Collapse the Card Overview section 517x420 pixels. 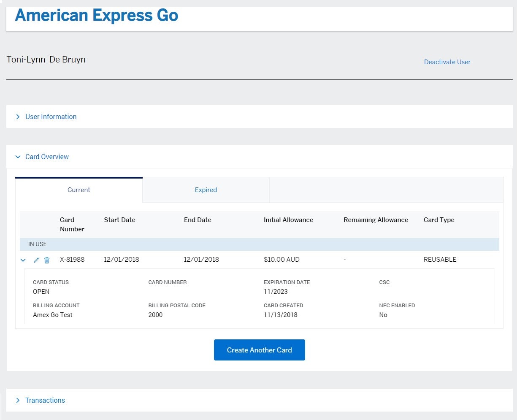pos(46,157)
